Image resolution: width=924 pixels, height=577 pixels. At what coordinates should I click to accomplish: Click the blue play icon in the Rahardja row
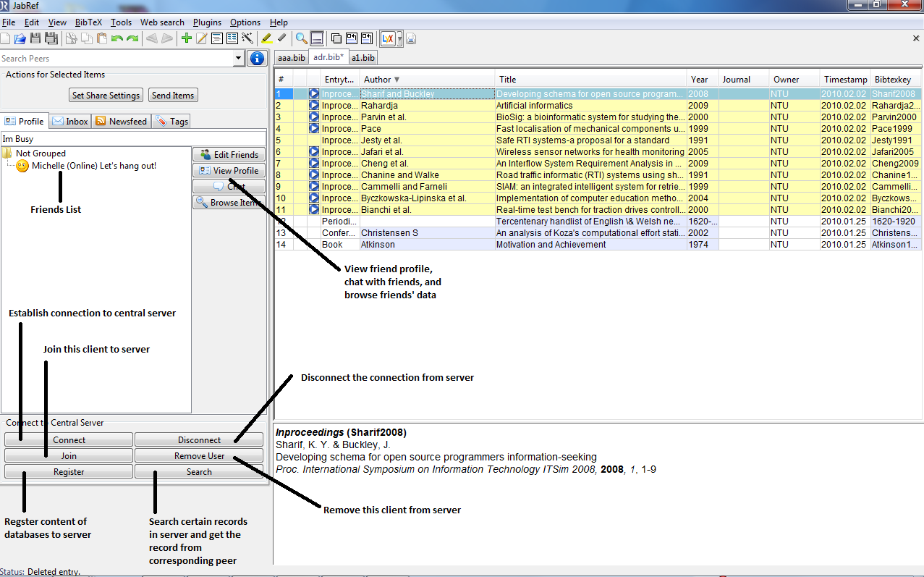314,106
